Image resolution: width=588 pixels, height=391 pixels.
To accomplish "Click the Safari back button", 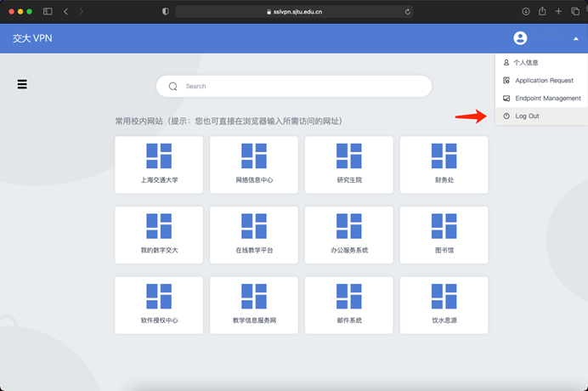I will [66, 12].
